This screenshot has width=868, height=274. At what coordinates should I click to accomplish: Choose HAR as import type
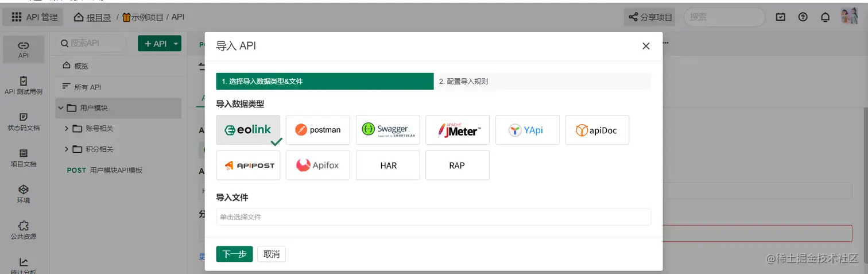pos(388,165)
